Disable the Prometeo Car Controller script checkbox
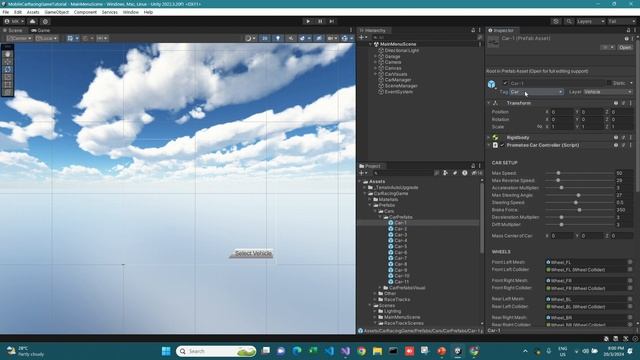The image size is (640, 360). (x=502, y=145)
